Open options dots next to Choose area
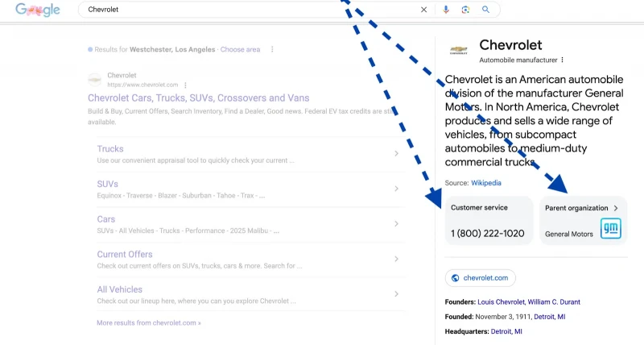 (x=272, y=49)
